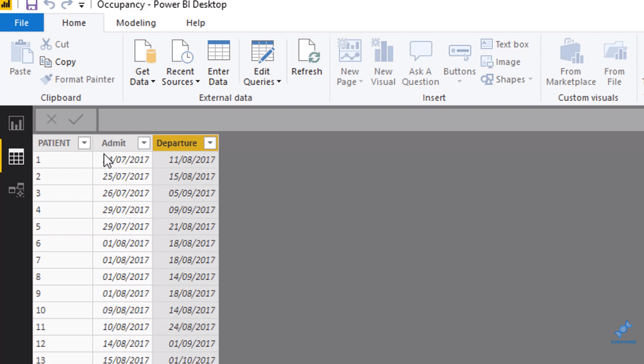Switch to the Modeling ribbon tab
644x364 pixels.
tap(136, 23)
